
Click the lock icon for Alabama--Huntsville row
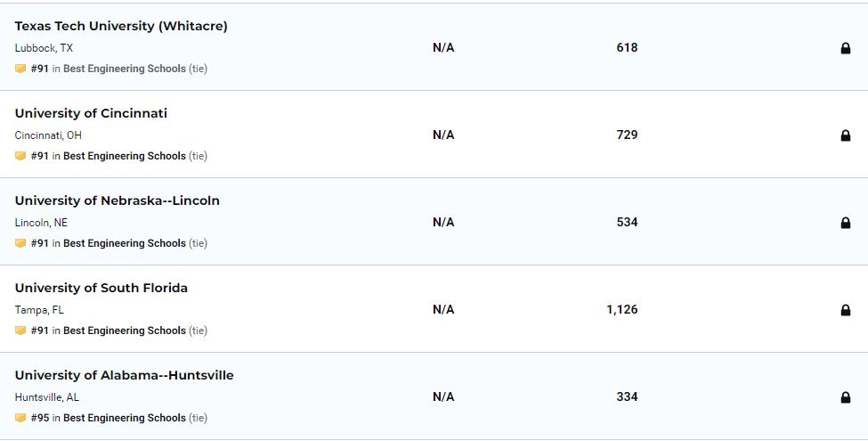point(846,397)
